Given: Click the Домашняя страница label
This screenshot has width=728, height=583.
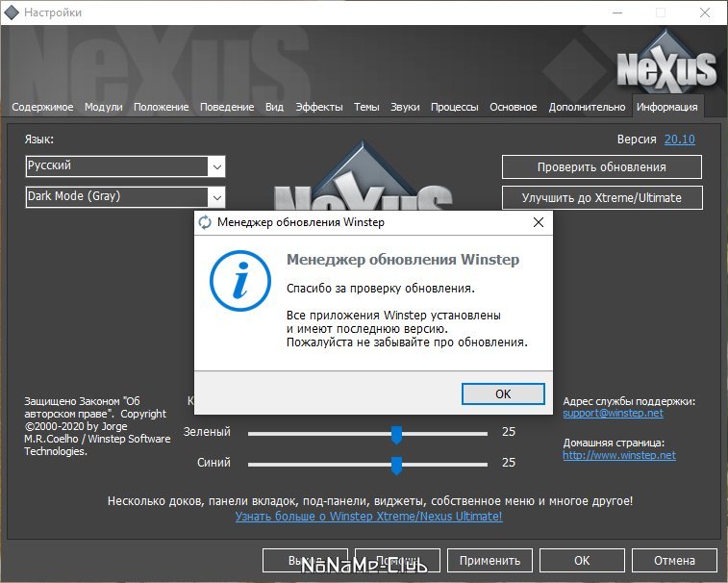Looking at the screenshot, I should click(614, 443).
